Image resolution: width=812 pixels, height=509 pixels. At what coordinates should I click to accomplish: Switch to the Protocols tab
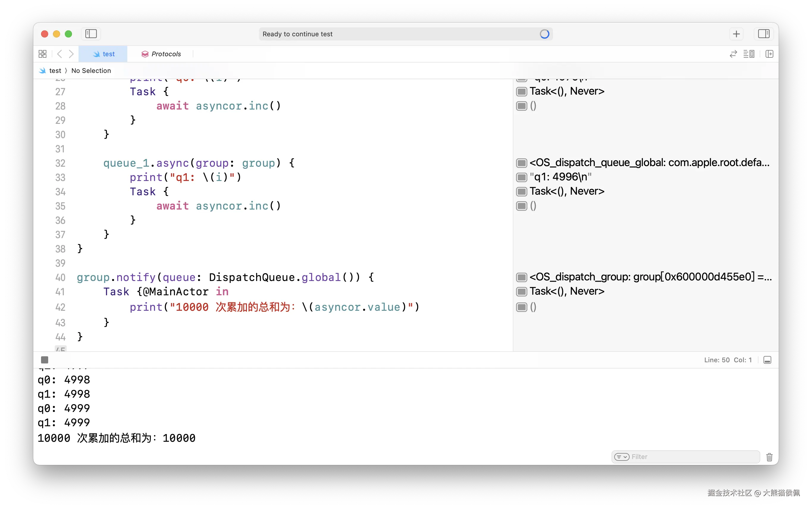click(161, 54)
